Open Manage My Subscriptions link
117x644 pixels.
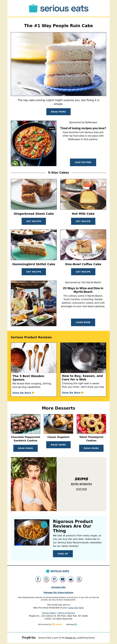(58, 593)
